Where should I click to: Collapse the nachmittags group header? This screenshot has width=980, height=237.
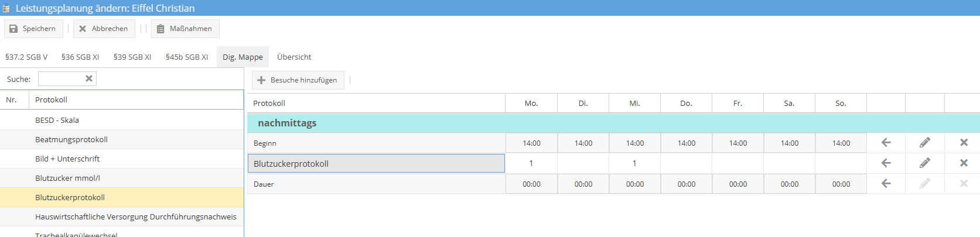point(287,123)
